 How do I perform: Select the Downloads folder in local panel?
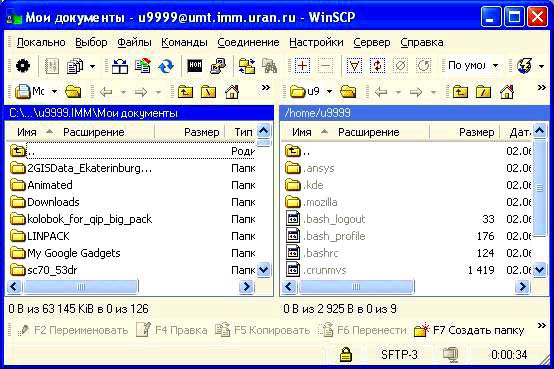[45, 202]
